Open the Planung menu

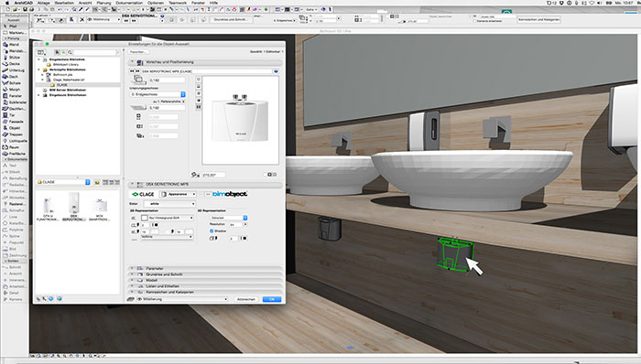pyautogui.click(x=103, y=3)
